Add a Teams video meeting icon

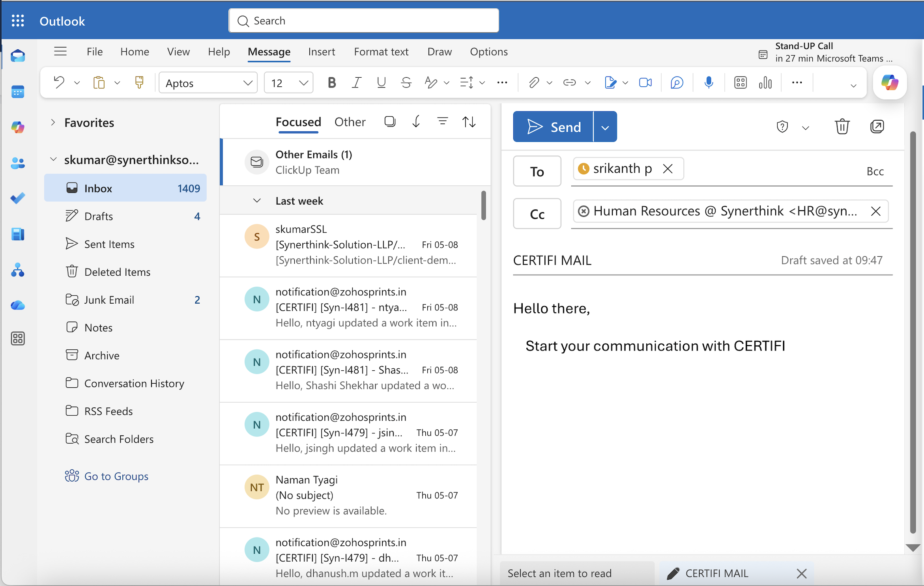[x=645, y=82]
